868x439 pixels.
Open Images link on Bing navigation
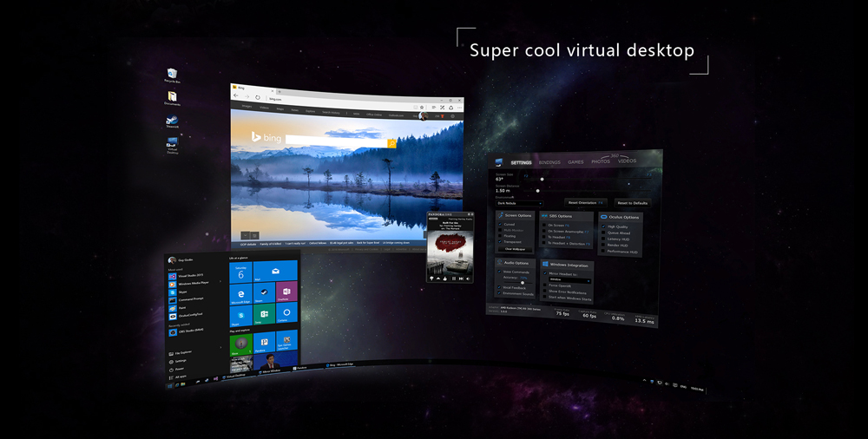247,107
